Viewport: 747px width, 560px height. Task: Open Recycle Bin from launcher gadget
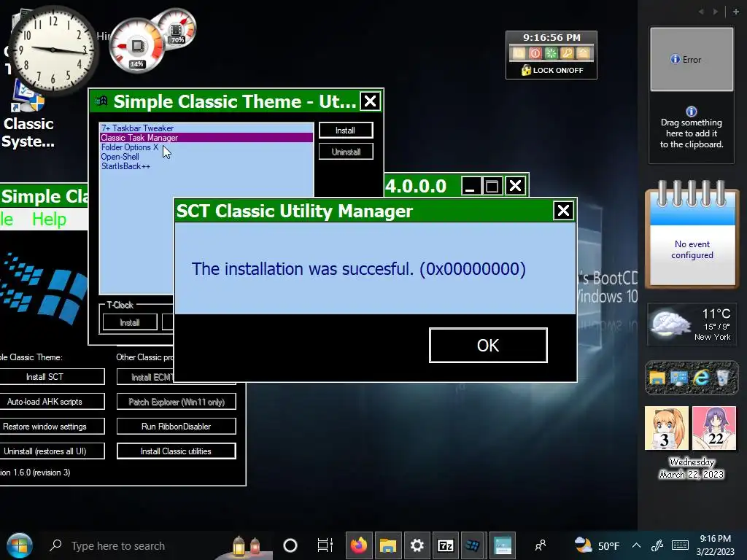click(x=723, y=378)
